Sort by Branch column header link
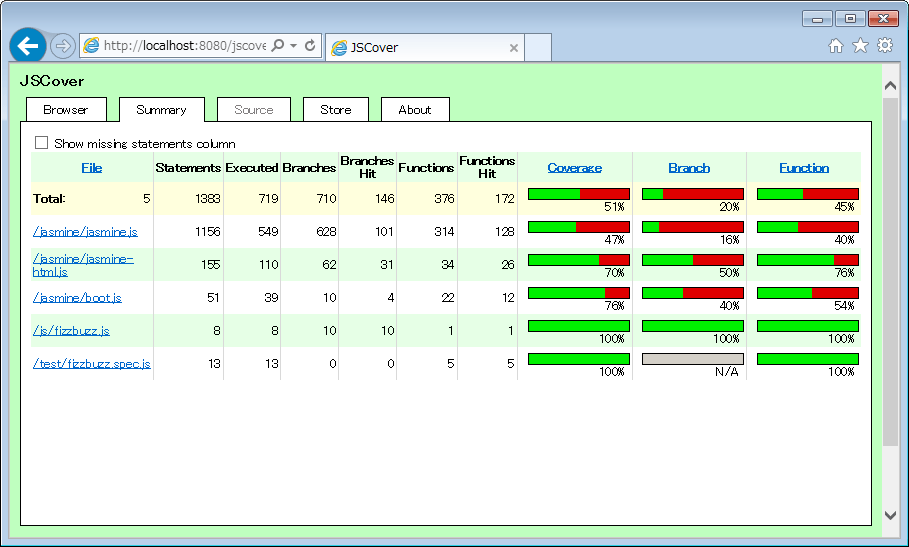The width and height of the screenshot is (909, 547). pyautogui.click(x=689, y=168)
